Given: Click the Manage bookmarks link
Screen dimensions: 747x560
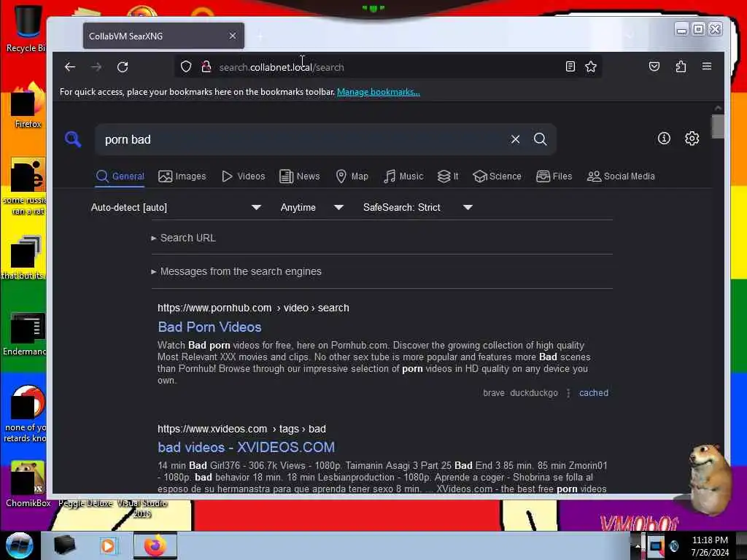Looking at the screenshot, I should [x=379, y=92].
